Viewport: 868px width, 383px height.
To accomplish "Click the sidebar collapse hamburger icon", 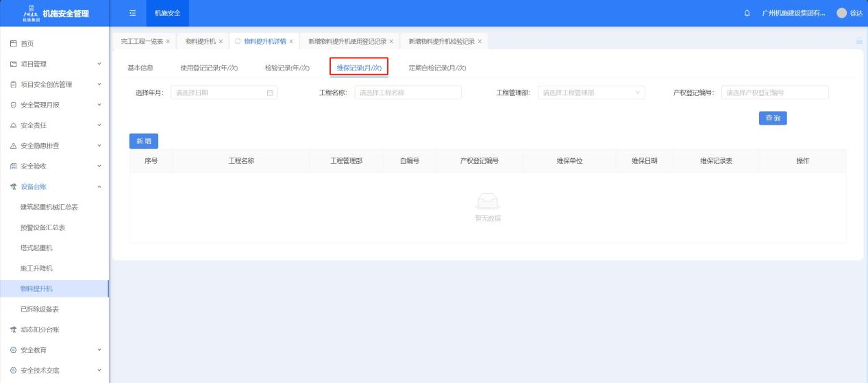I will 132,13.
